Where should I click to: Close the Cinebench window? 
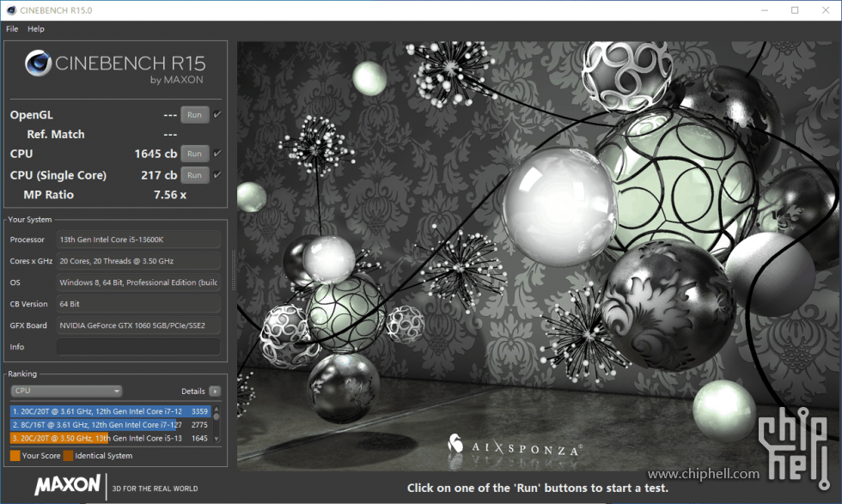point(826,10)
